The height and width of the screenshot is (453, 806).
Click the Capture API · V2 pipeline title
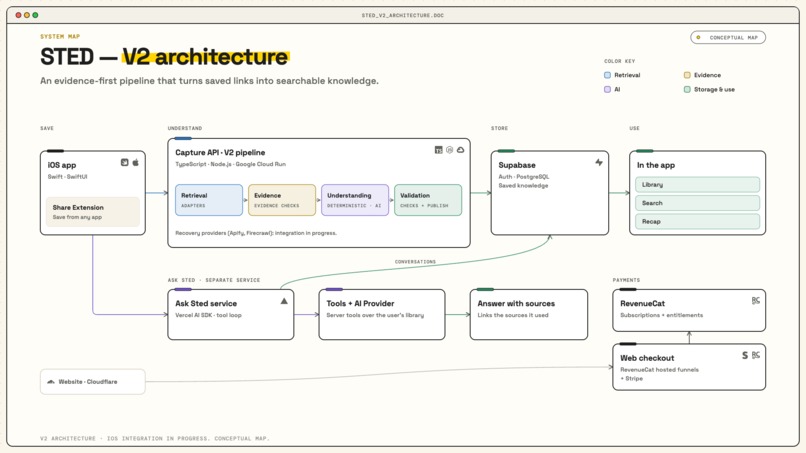coord(220,153)
